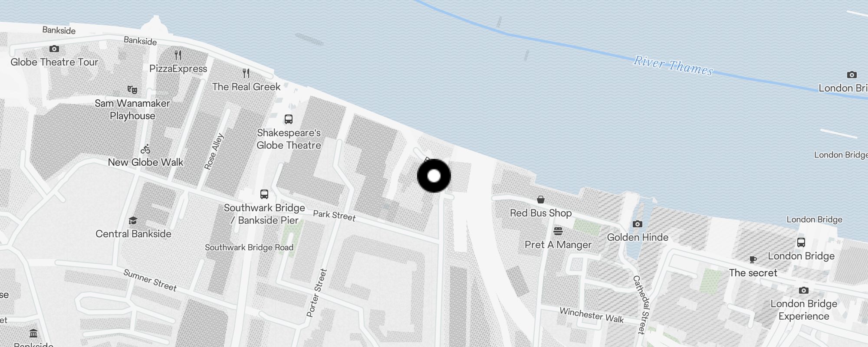Click the New Globe Walk bicycle icon
Viewport: 868px width, 347px height.
point(145,149)
